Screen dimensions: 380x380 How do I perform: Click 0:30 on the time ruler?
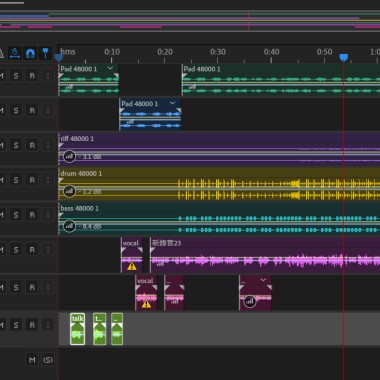218,52
